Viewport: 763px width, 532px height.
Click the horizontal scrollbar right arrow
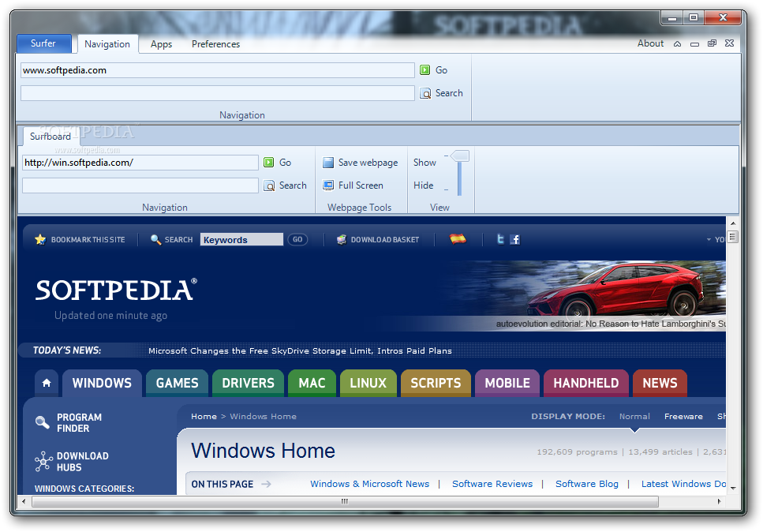(x=719, y=501)
